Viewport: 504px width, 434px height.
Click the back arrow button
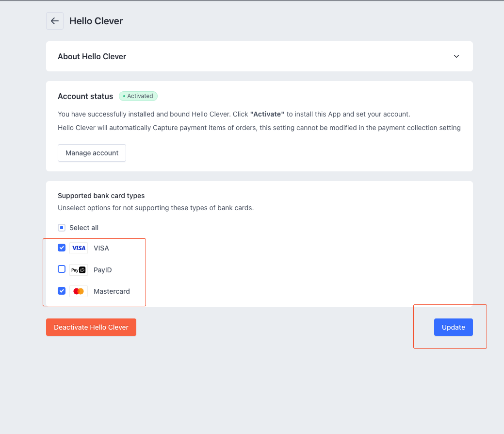click(55, 21)
